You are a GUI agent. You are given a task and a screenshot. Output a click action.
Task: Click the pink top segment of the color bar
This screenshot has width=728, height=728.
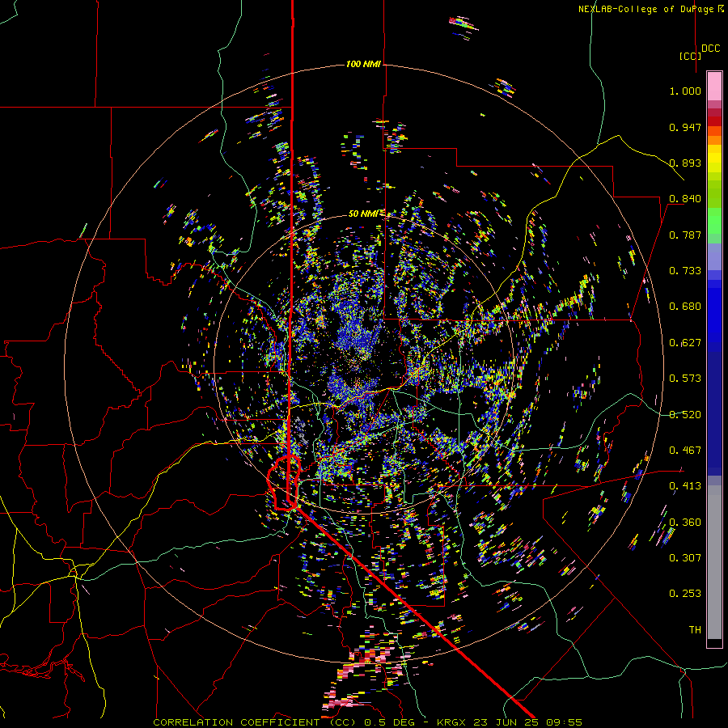point(714,86)
